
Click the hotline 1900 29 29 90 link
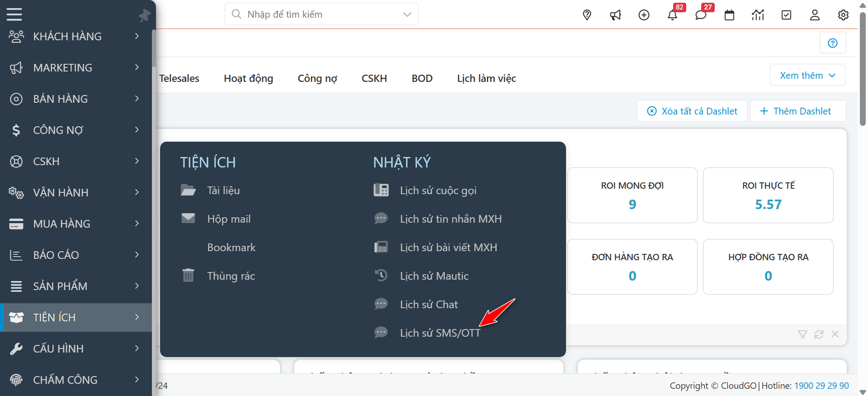tap(821, 386)
